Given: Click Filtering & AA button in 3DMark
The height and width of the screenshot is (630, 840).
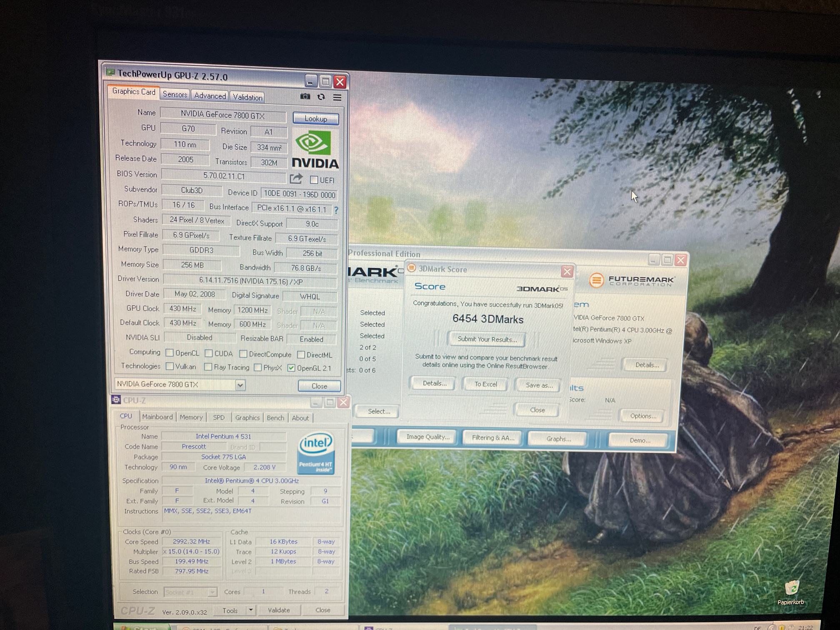Looking at the screenshot, I should click(x=493, y=437).
